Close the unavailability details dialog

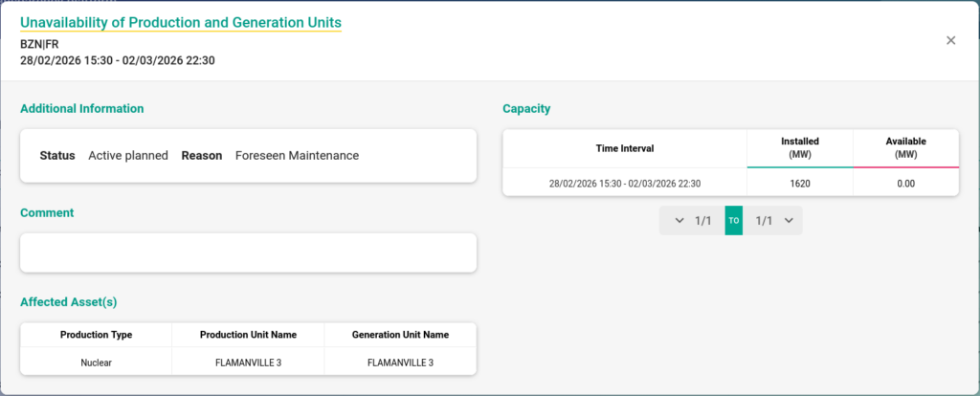coord(950,40)
